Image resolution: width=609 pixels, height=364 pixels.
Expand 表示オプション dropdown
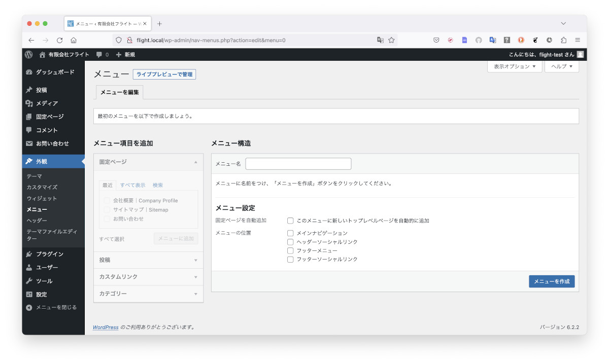click(x=515, y=66)
